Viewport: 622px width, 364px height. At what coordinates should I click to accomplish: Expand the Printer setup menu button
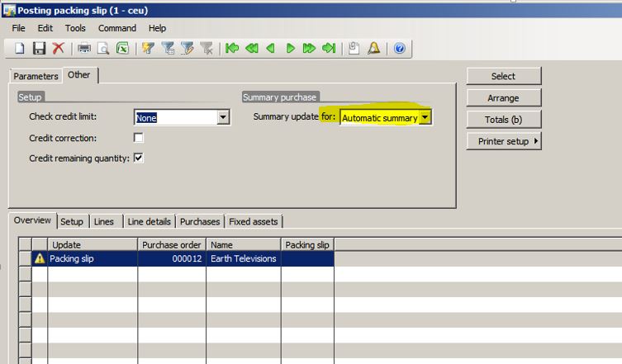click(503, 141)
